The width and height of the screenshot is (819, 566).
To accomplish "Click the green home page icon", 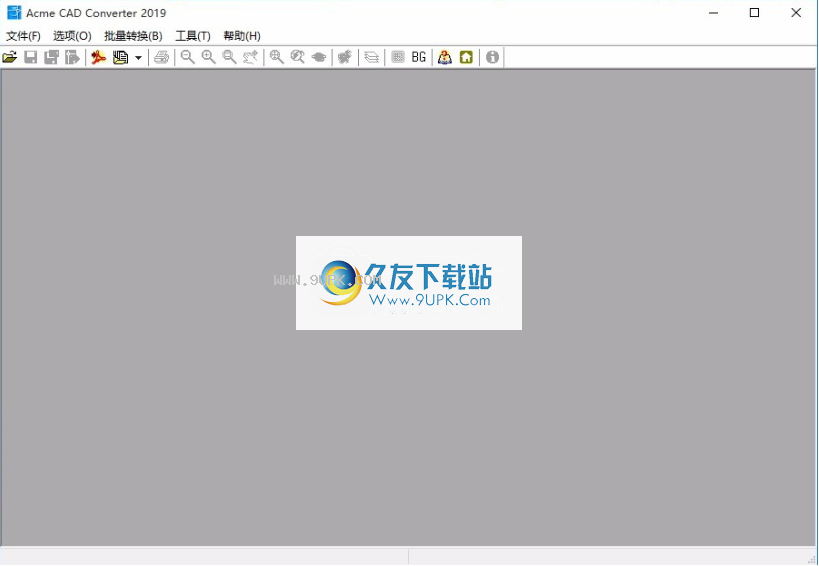I will (x=466, y=57).
